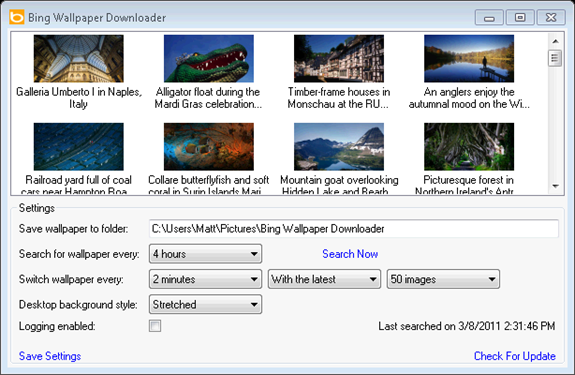Screen dimensions: 575x375
Task: Minimize the Bing Wallpaper Downloader window
Action: (489, 18)
